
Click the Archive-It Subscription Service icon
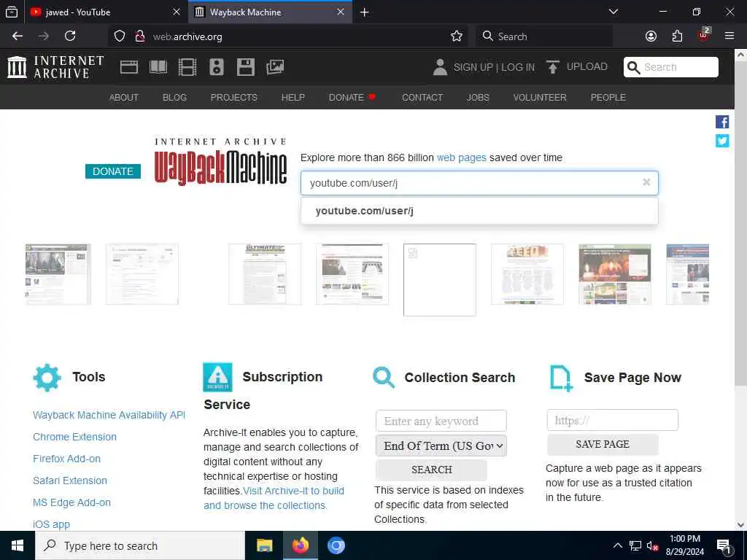[217, 377]
